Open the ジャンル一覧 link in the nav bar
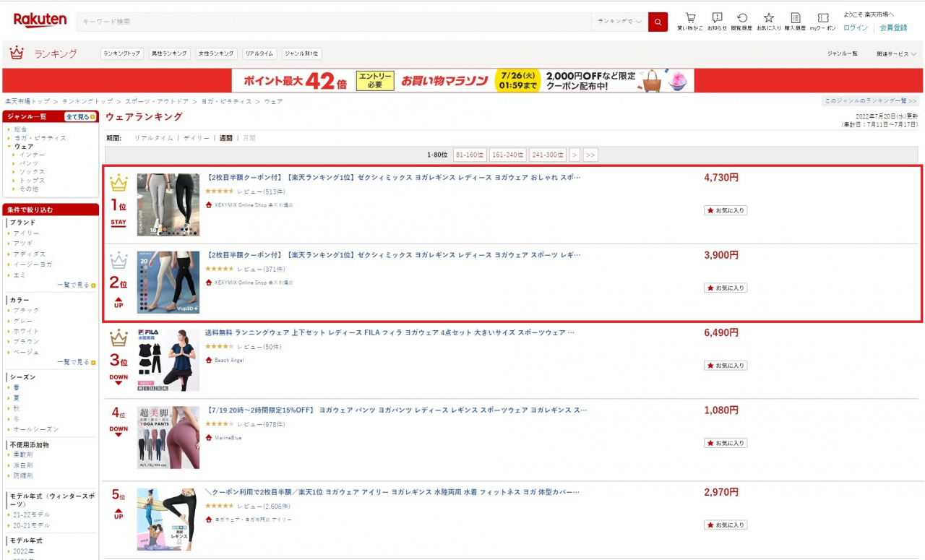Image resolution: width=925 pixels, height=560 pixels. tap(842, 53)
